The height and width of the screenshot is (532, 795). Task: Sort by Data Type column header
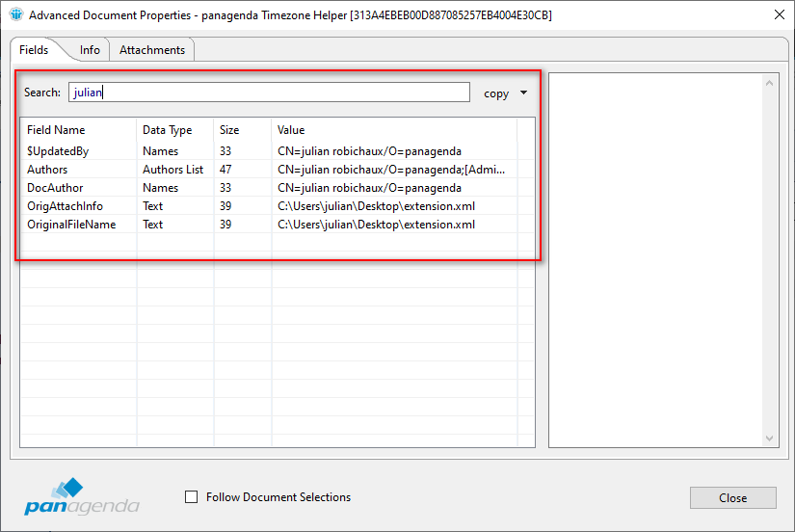click(x=175, y=130)
